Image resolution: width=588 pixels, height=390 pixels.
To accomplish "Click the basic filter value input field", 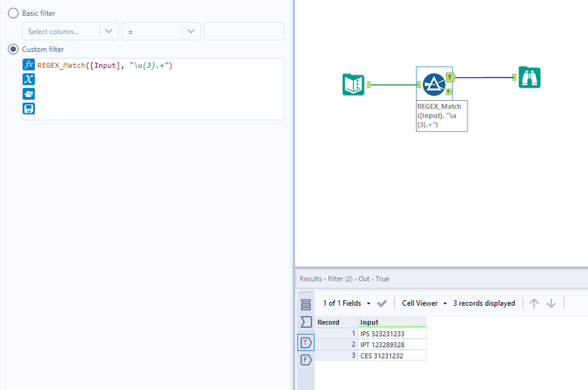I will tap(244, 31).
